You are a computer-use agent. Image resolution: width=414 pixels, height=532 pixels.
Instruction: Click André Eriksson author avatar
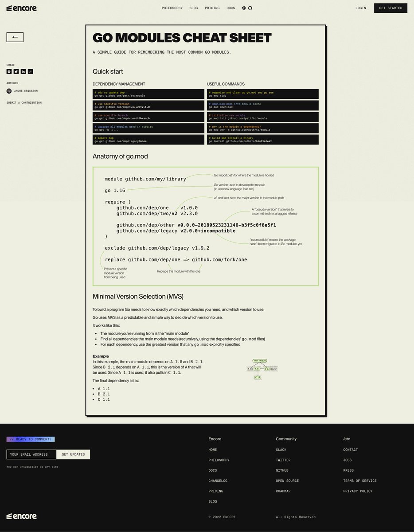click(x=9, y=91)
